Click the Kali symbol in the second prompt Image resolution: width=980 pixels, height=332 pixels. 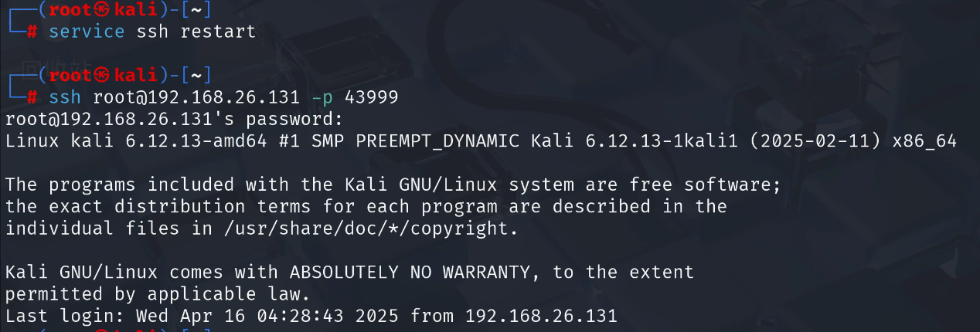tap(104, 75)
